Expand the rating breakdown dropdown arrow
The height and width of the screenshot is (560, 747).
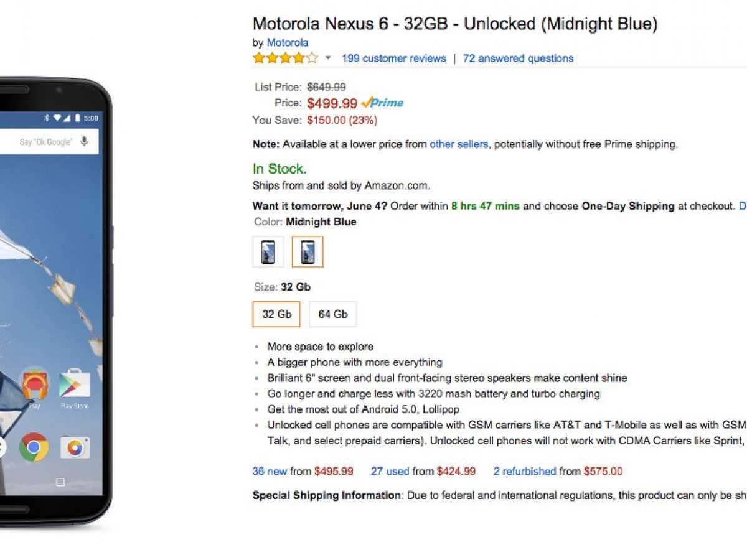click(328, 58)
